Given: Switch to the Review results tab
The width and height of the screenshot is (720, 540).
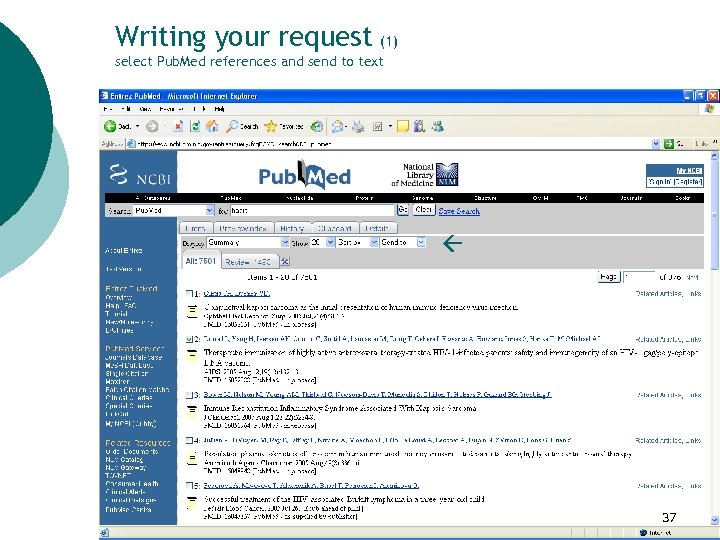Looking at the screenshot, I should (248, 262).
